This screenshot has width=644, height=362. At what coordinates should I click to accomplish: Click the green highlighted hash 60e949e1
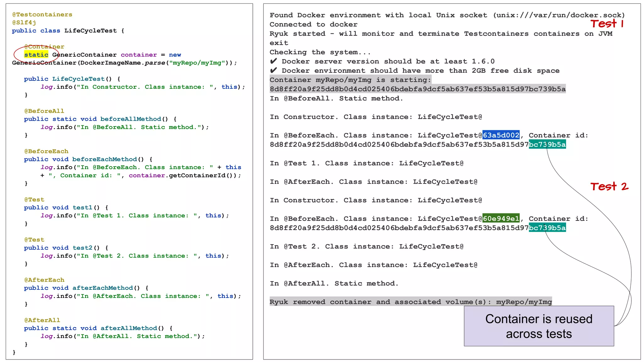click(x=501, y=218)
